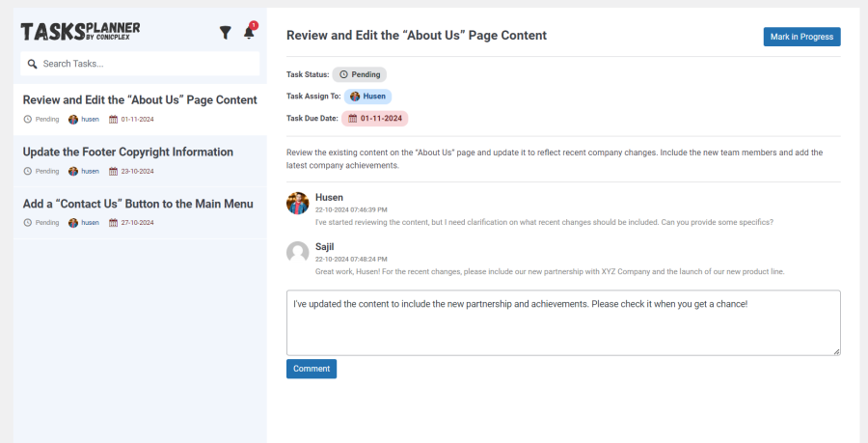Select 'Add a Contact Us Button' task

pyautogui.click(x=140, y=212)
